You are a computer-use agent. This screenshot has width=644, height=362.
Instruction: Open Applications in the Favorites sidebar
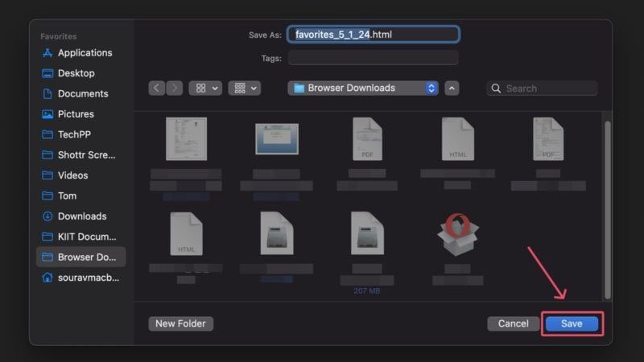80,53
